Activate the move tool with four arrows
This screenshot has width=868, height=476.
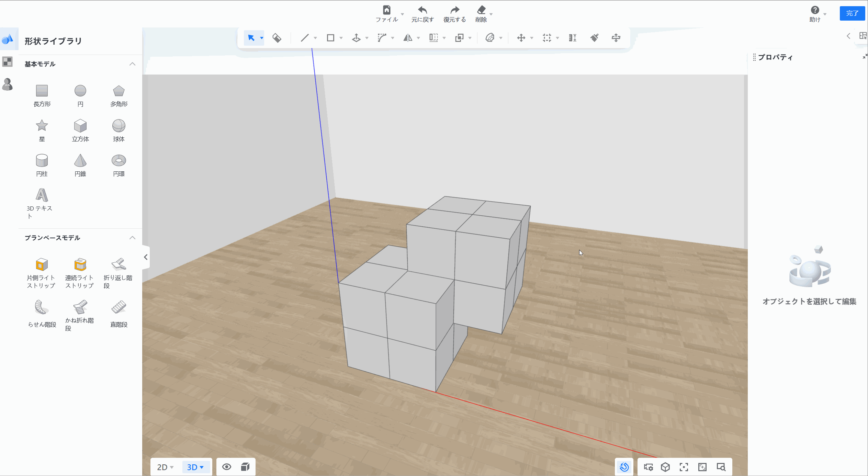pos(521,38)
